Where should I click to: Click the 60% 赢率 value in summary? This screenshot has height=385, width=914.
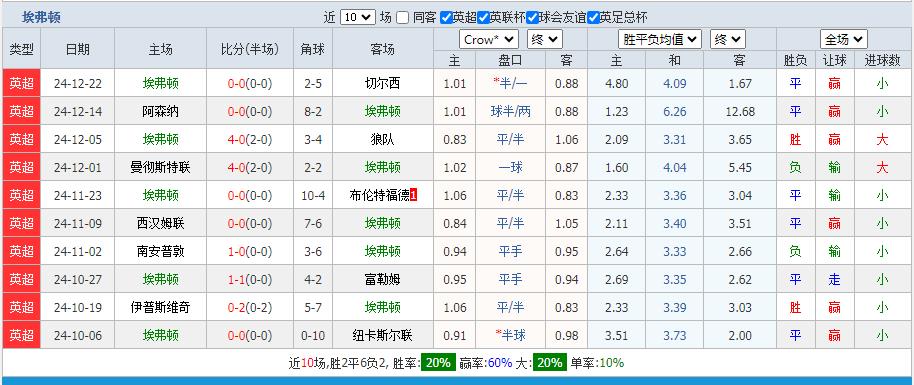[500, 363]
